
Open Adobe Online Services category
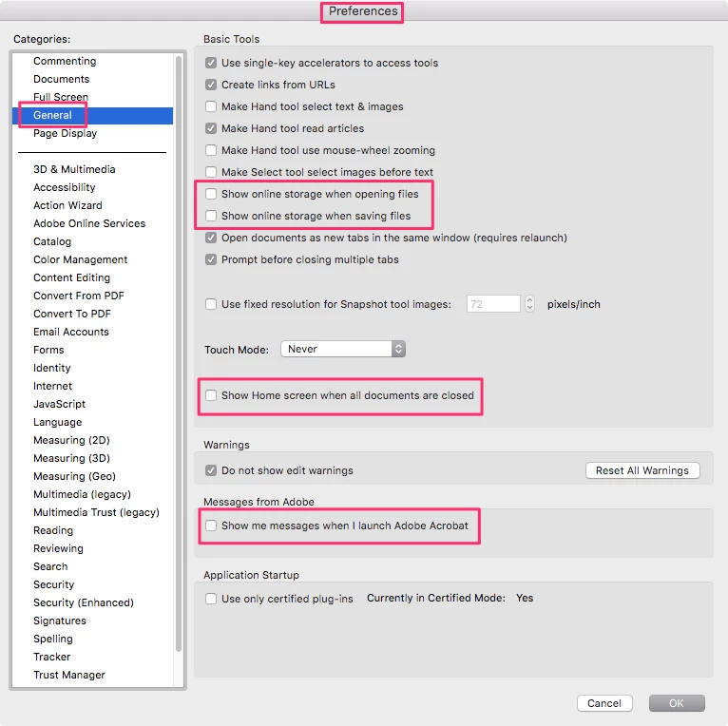(x=89, y=223)
